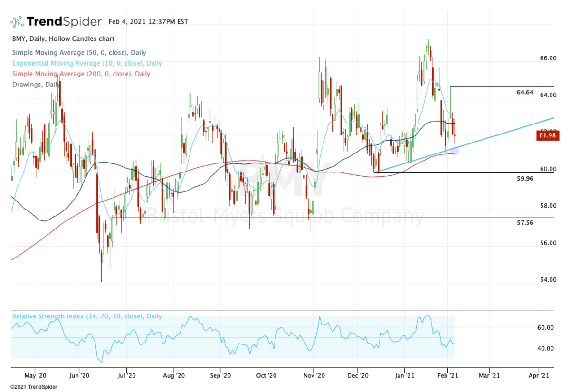Select the 59.96 support level label
Viewport: 570px width, 392px height.
(525, 179)
